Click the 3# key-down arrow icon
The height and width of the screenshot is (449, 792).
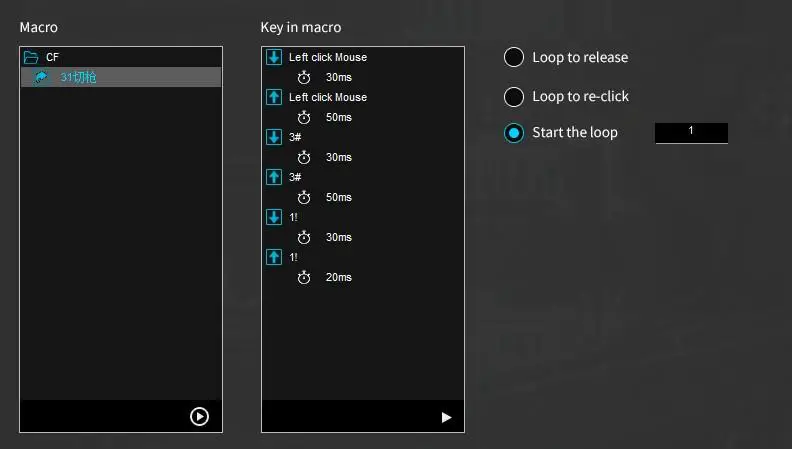click(274, 137)
